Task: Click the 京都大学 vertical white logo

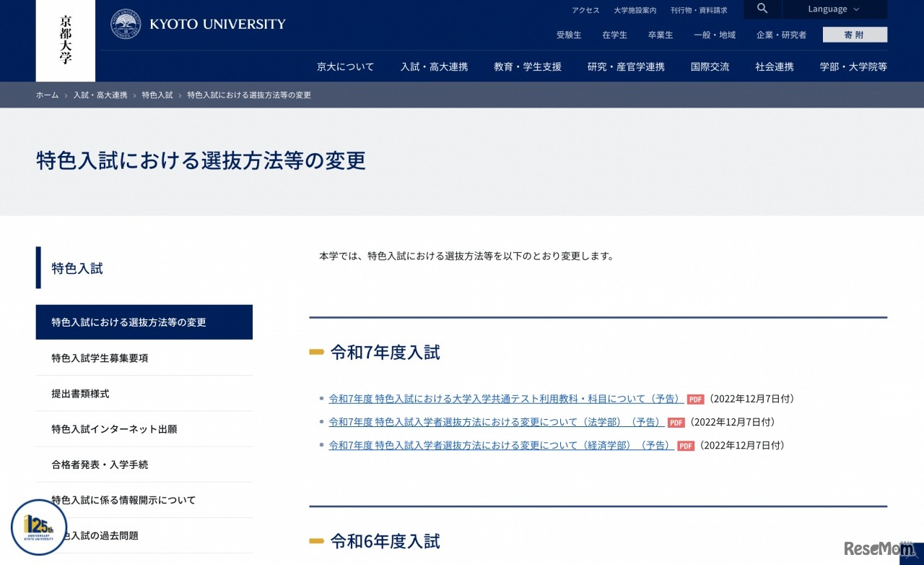Action: (66, 39)
